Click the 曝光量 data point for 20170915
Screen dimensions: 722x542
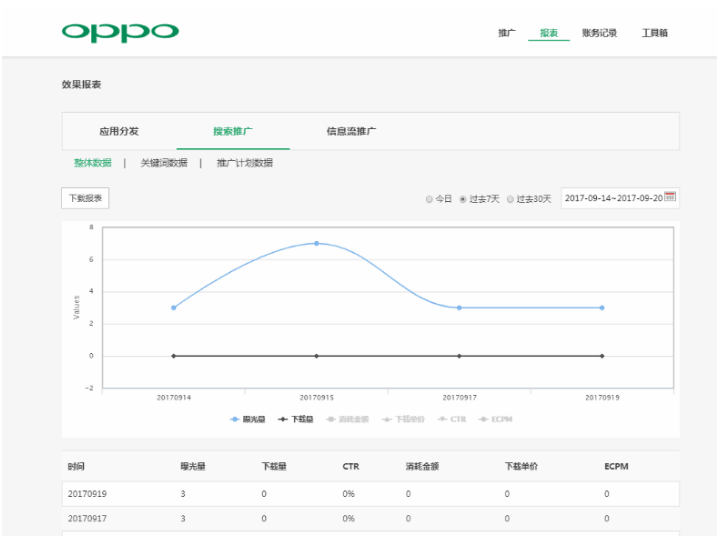tap(316, 243)
